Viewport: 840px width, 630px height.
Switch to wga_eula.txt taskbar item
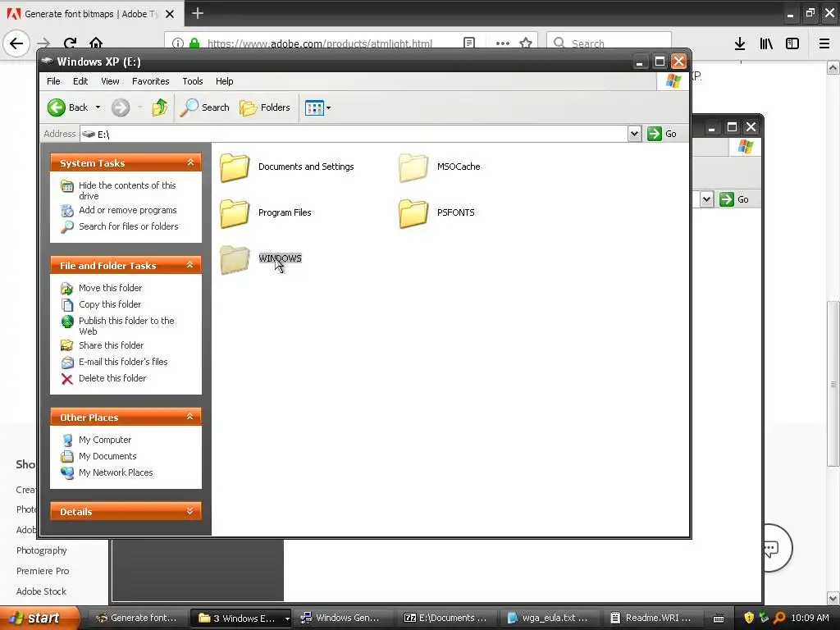click(x=549, y=619)
